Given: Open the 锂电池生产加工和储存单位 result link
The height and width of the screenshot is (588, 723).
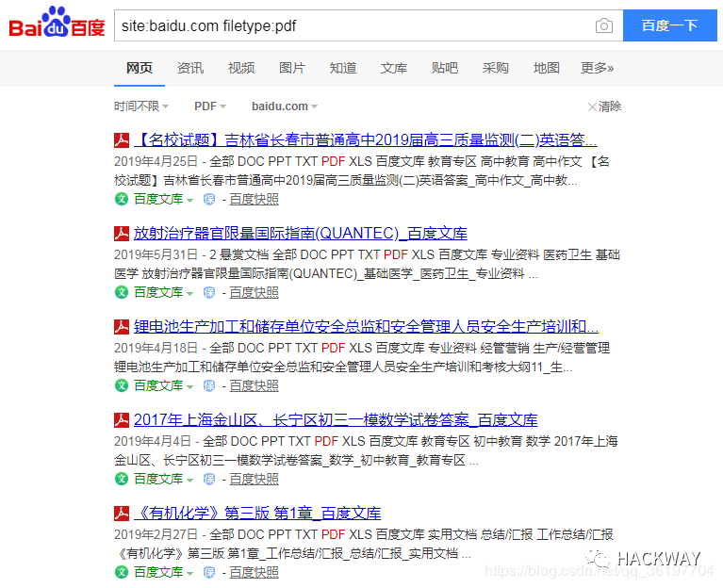Looking at the screenshot, I should tap(366, 326).
